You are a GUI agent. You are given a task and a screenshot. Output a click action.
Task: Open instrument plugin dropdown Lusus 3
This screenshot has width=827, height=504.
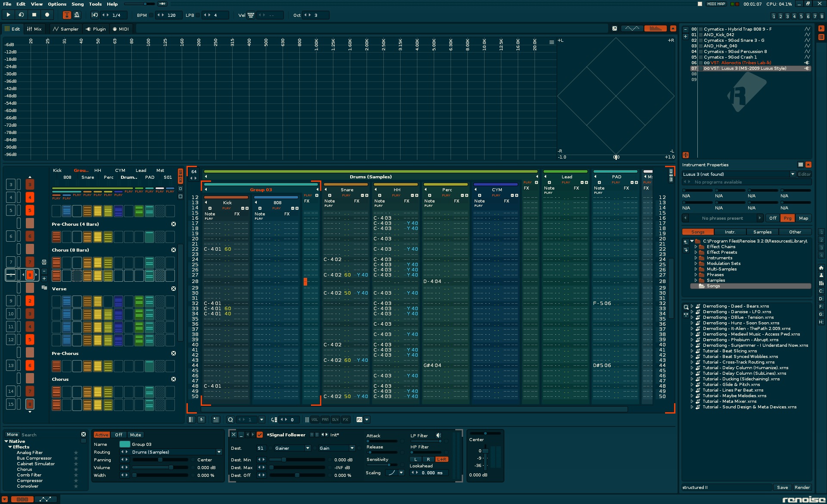click(x=792, y=174)
